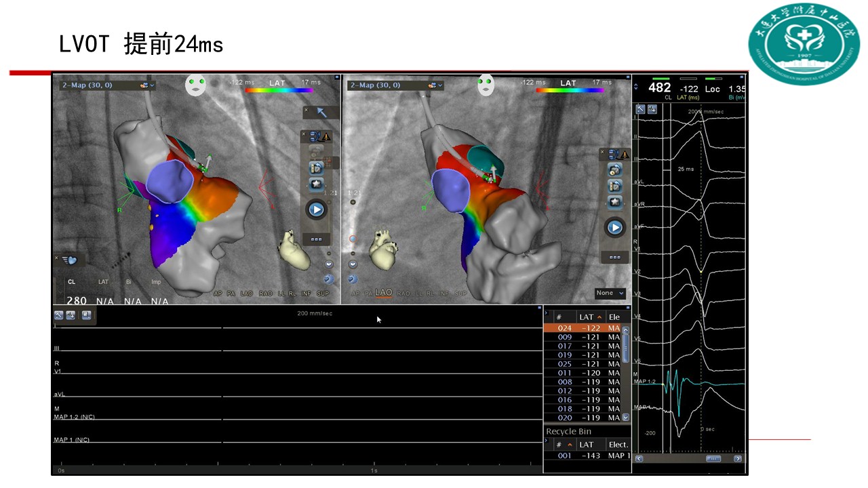Select AP view in left map
This screenshot has width=868, height=488.
[218, 293]
